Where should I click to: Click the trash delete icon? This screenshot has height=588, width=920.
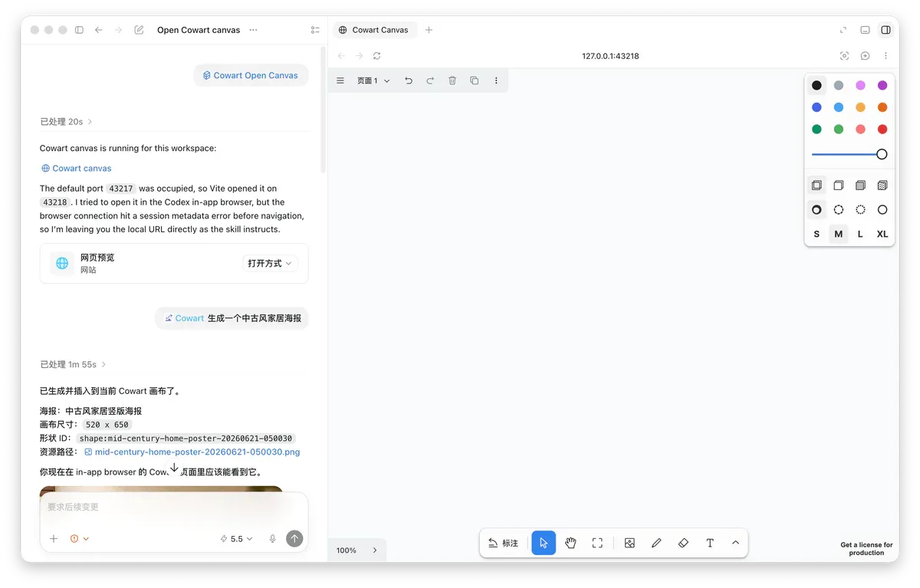[x=452, y=80]
